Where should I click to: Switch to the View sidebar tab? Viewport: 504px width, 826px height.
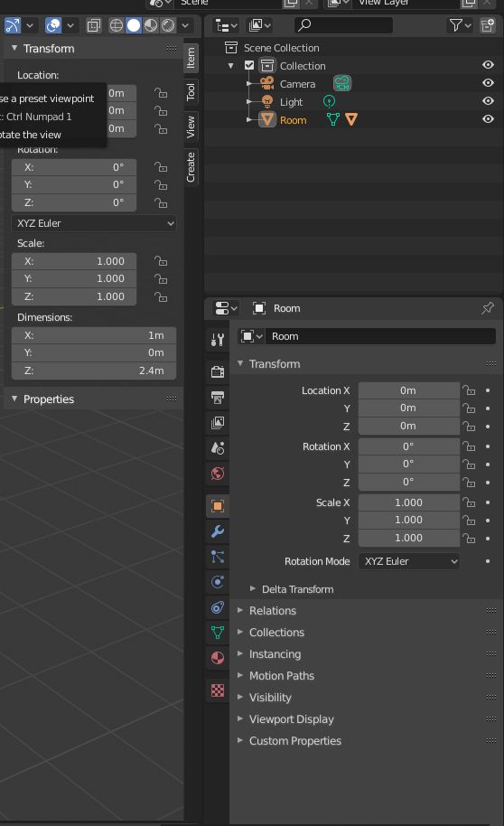[x=191, y=127]
